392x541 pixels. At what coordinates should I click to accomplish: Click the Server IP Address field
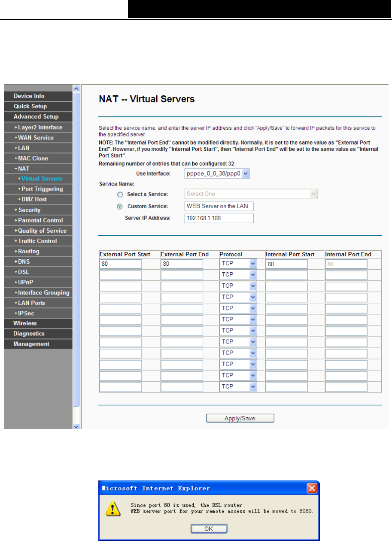pos(219,219)
